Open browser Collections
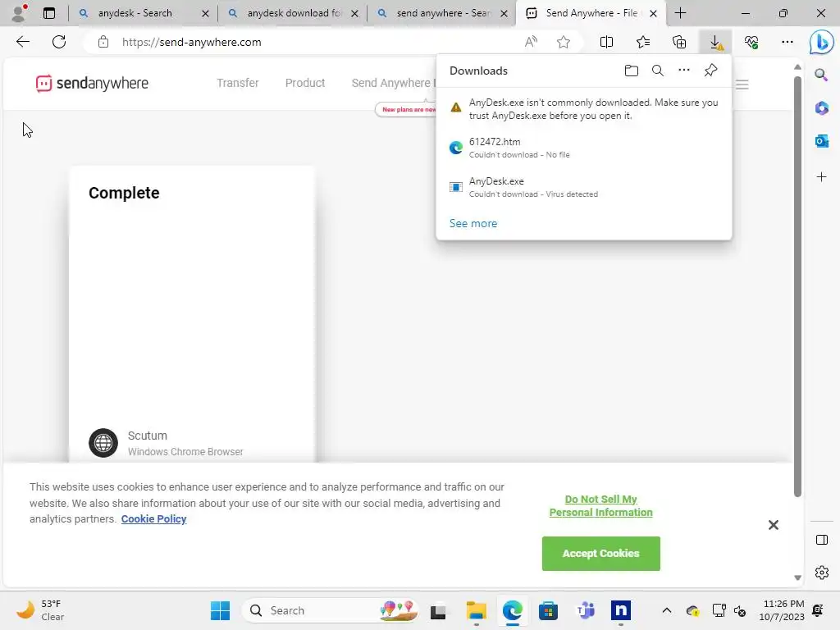The width and height of the screenshot is (840, 630). pyautogui.click(x=679, y=42)
